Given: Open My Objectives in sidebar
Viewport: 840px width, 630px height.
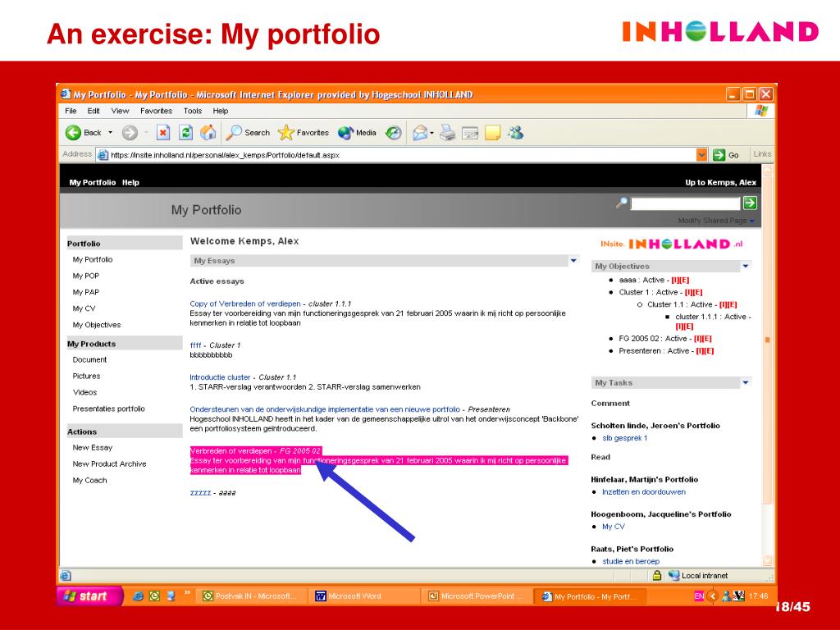Looking at the screenshot, I should (97, 325).
